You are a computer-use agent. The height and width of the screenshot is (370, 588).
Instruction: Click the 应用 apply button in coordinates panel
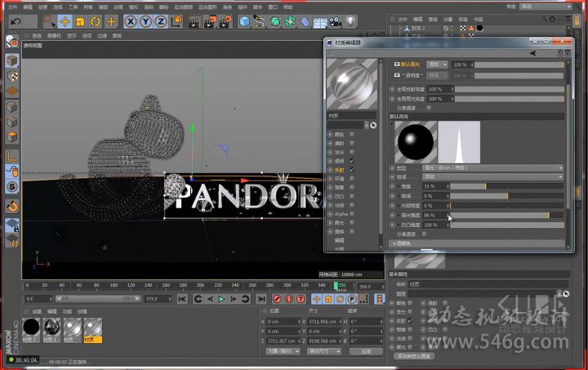[366, 352]
